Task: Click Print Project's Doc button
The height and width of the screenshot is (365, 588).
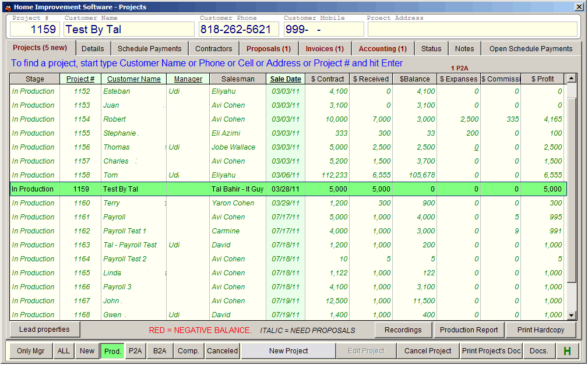Action: point(491,351)
